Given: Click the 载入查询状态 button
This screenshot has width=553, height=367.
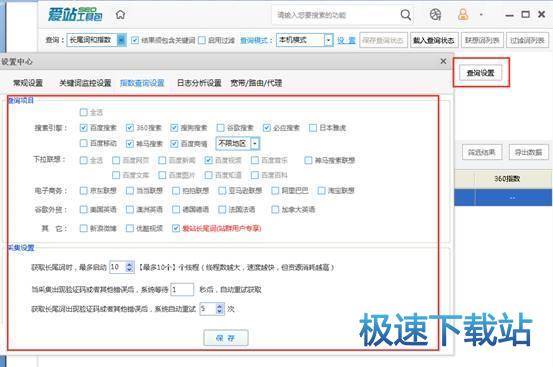Looking at the screenshot, I should pos(433,40).
